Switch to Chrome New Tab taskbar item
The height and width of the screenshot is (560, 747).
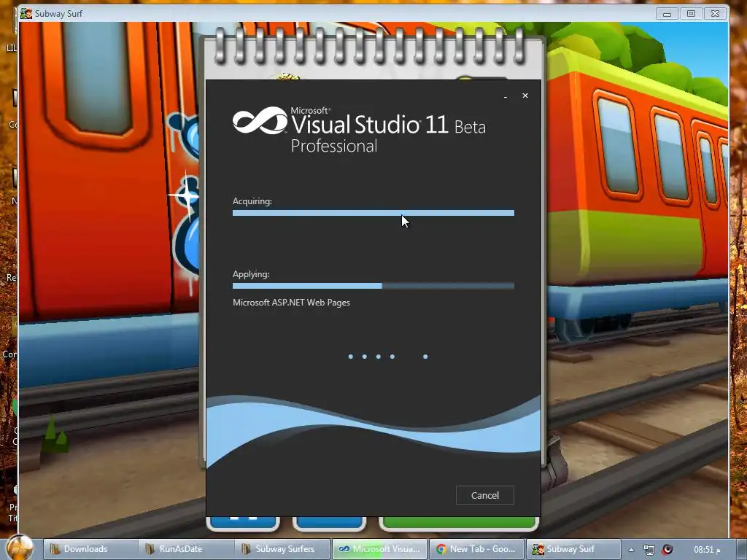(x=476, y=549)
